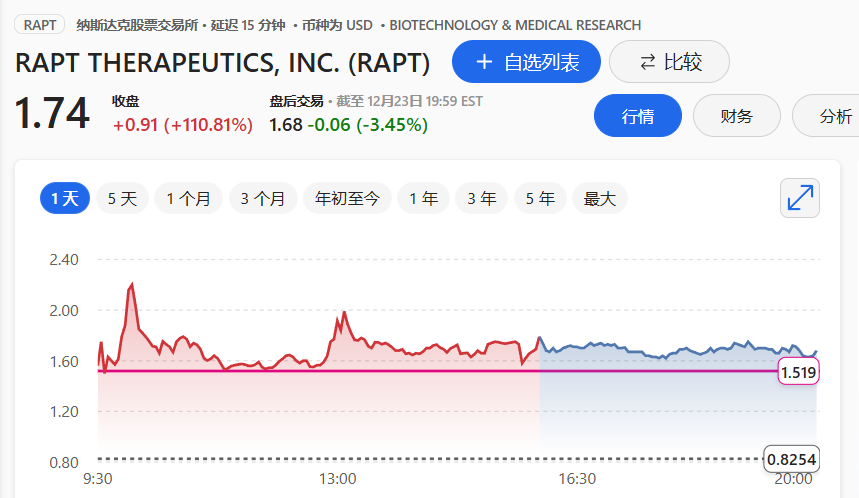Select the 1天 time range
The width and height of the screenshot is (859, 498).
[x=65, y=198]
